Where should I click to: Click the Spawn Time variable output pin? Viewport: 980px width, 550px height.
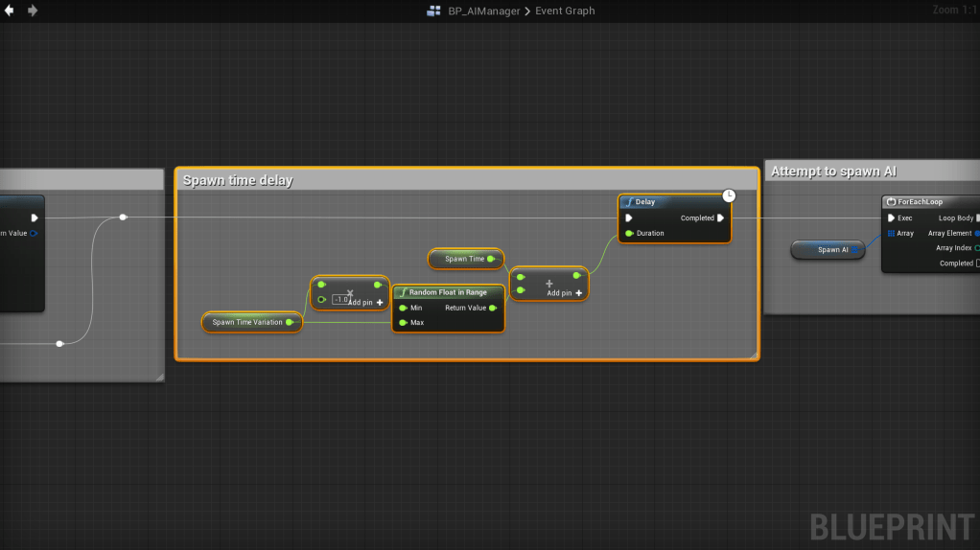point(492,259)
